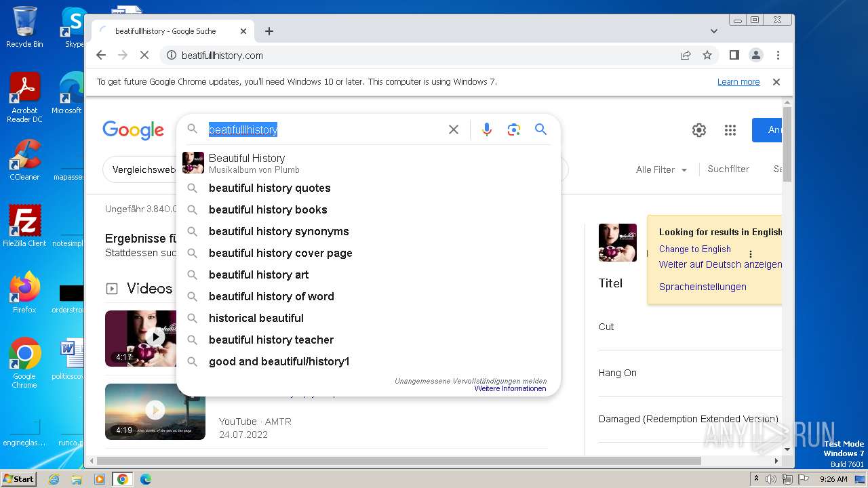Open Chrome from the taskbar
Image resolution: width=868 pixels, height=488 pixels.
pos(123,479)
